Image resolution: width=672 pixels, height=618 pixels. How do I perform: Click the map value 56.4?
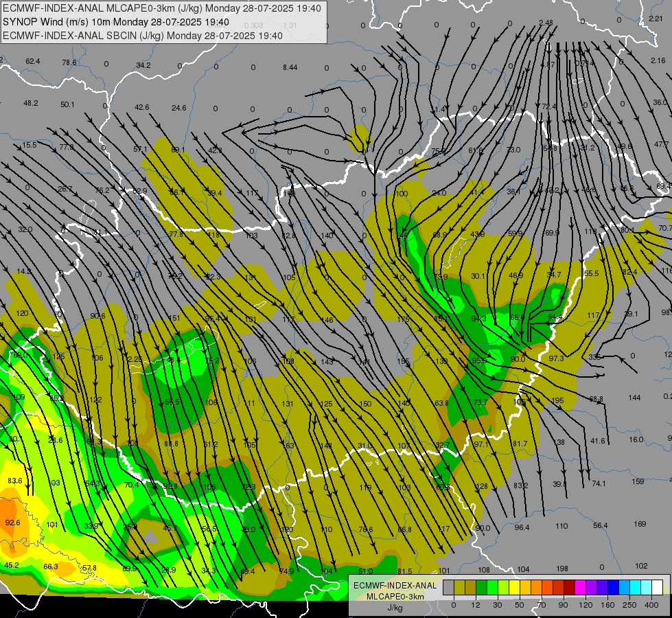click(x=601, y=525)
